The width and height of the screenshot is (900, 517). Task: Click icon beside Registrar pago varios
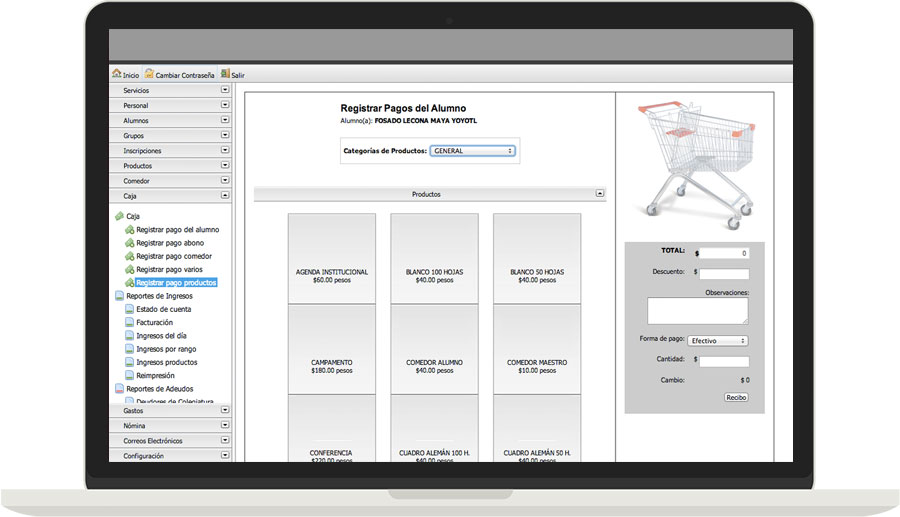pyautogui.click(x=130, y=269)
